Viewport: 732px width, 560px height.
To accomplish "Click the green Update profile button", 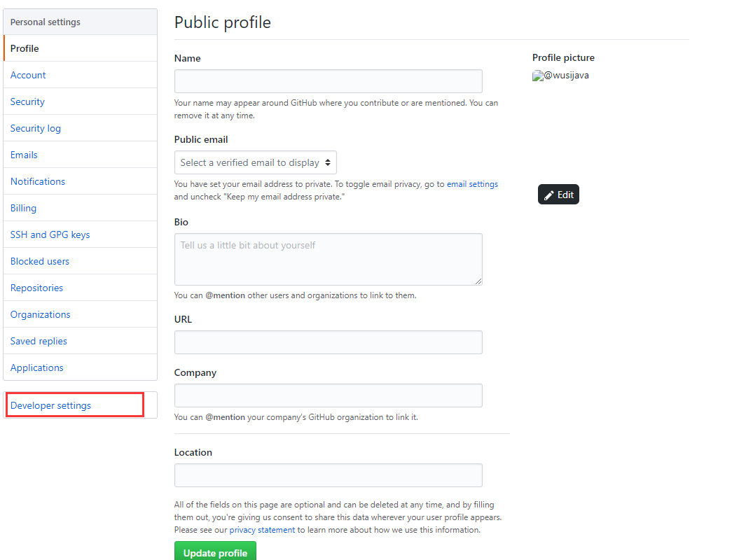I will (x=215, y=552).
